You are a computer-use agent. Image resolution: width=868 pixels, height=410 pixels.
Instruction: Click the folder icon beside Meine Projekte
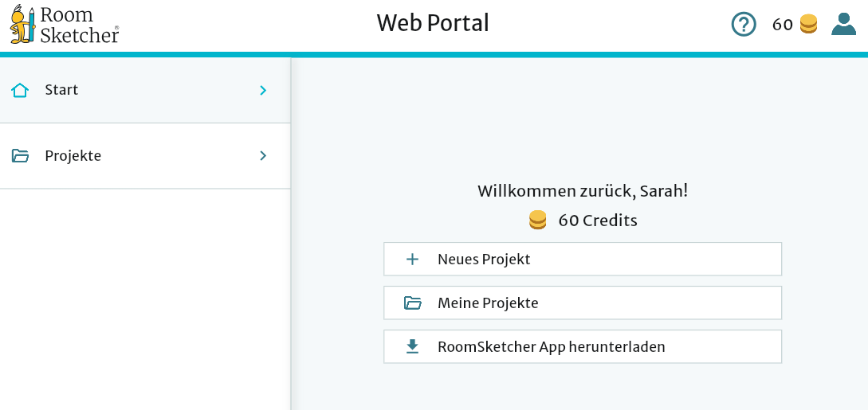[412, 303]
